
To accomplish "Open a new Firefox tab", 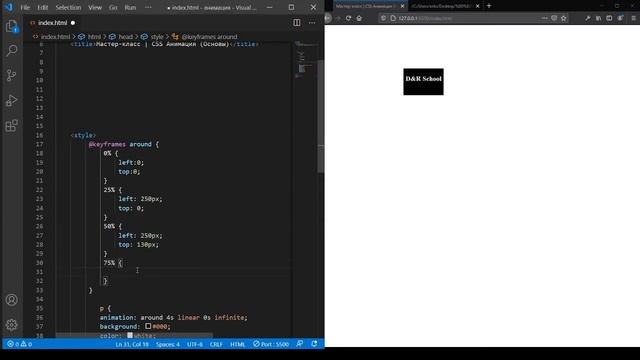I will point(489,6).
